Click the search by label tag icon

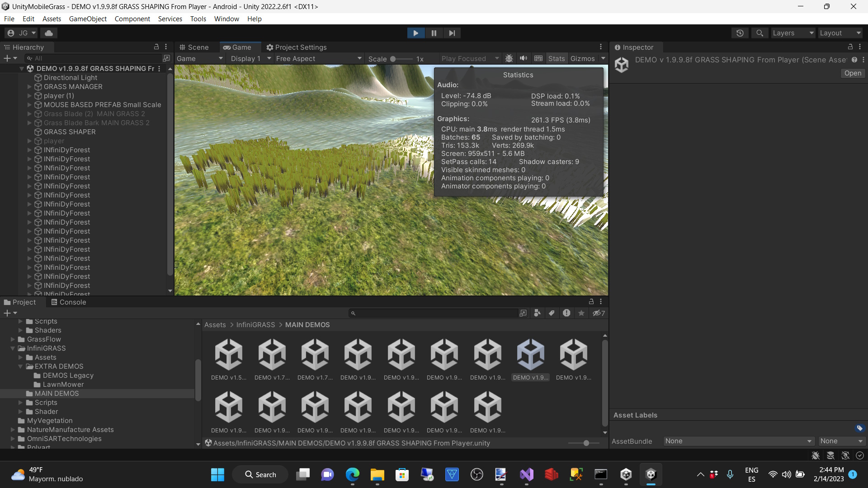click(552, 313)
